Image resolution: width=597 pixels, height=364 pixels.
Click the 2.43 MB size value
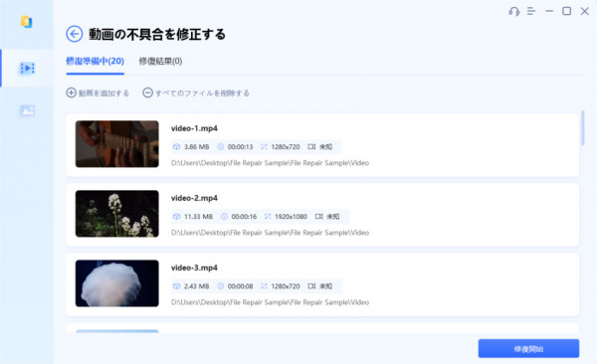click(x=196, y=286)
